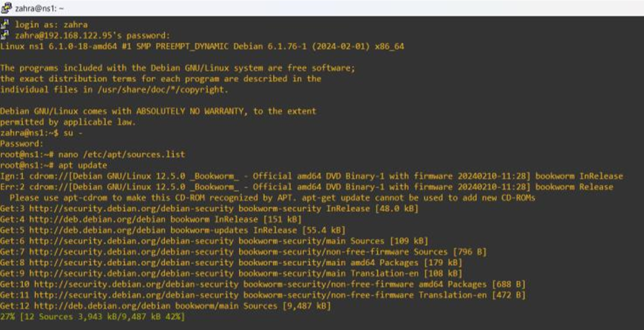This screenshot has height=330, width=644.
Task: Click the small icon beside 'login as: zahra'
Action: click(x=5, y=24)
